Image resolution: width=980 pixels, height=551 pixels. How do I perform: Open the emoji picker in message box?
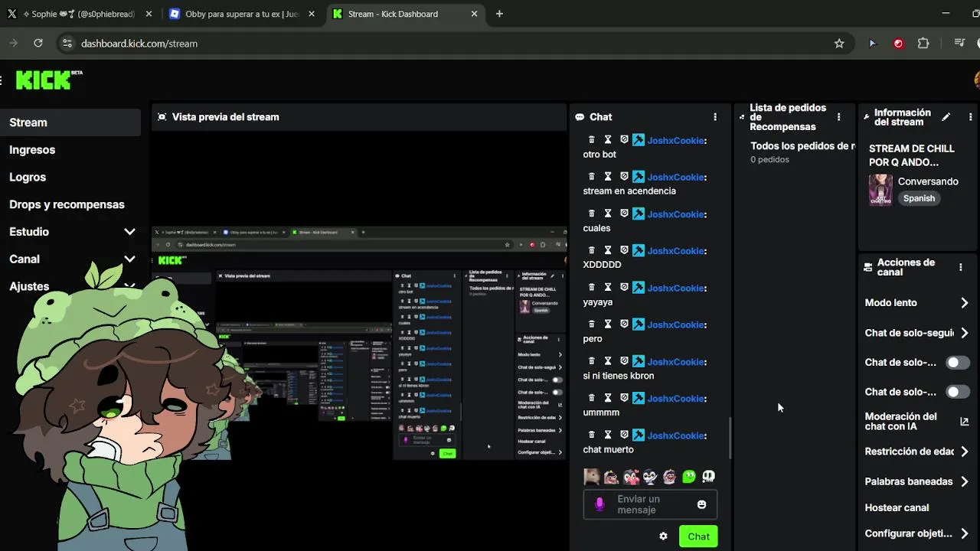pyautogui.click(x=701, y=504)
